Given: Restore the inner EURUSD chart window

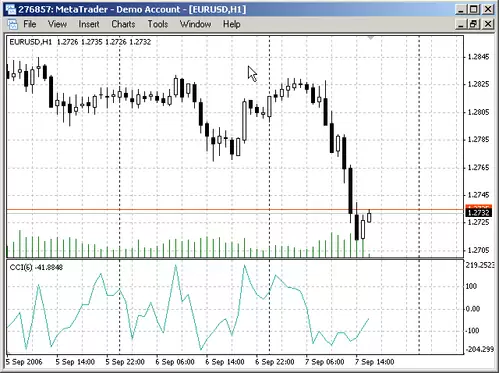Looking at the screenshot, I should point(474,24).
